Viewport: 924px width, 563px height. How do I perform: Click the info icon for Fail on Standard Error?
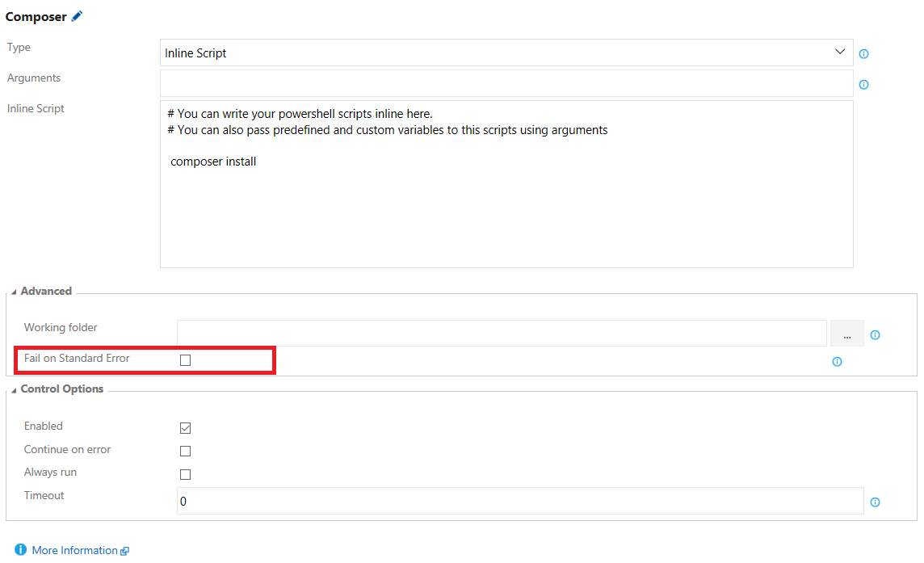tap(837, 362)
